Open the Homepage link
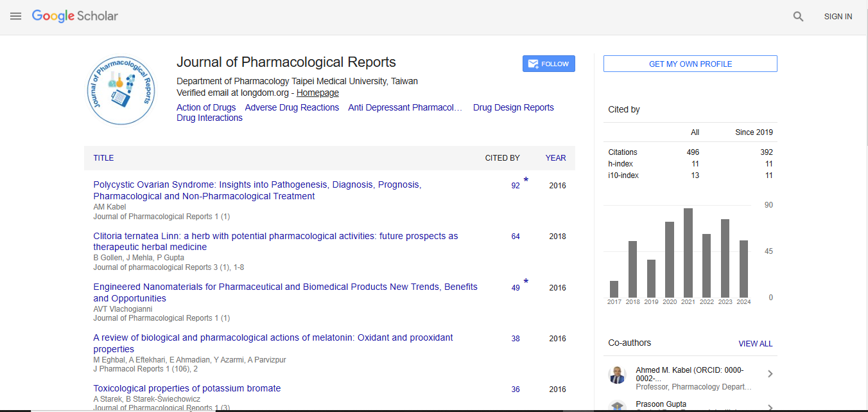 tap(317, 93)
